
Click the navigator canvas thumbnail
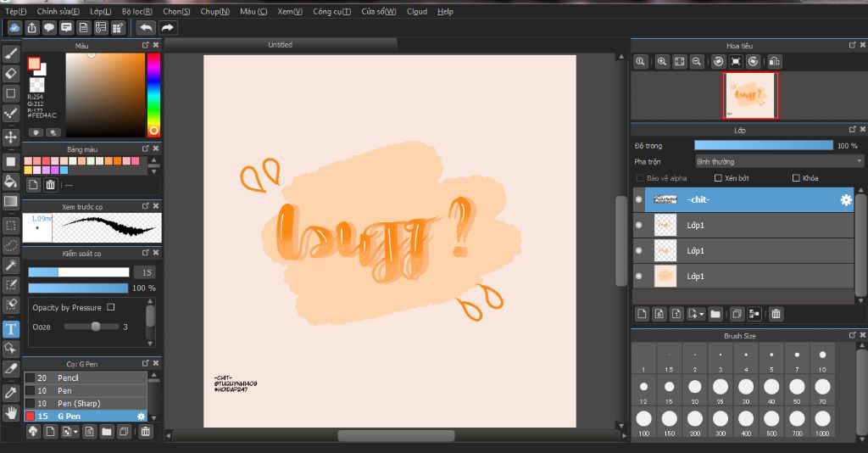750,95
